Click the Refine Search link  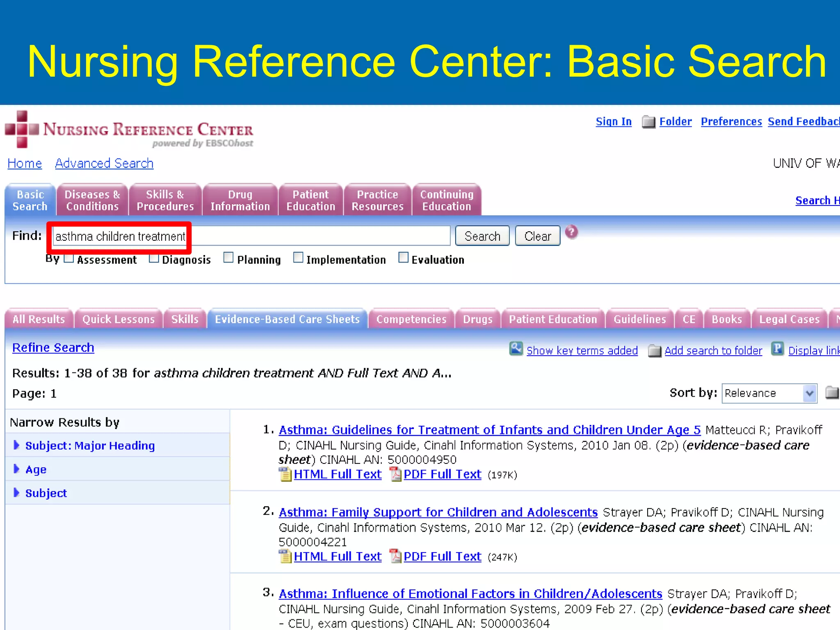(x=53, y=347)
